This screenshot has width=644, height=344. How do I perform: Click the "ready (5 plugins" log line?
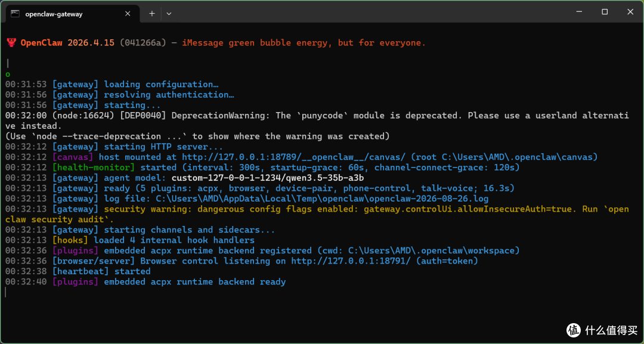[260, 188]
